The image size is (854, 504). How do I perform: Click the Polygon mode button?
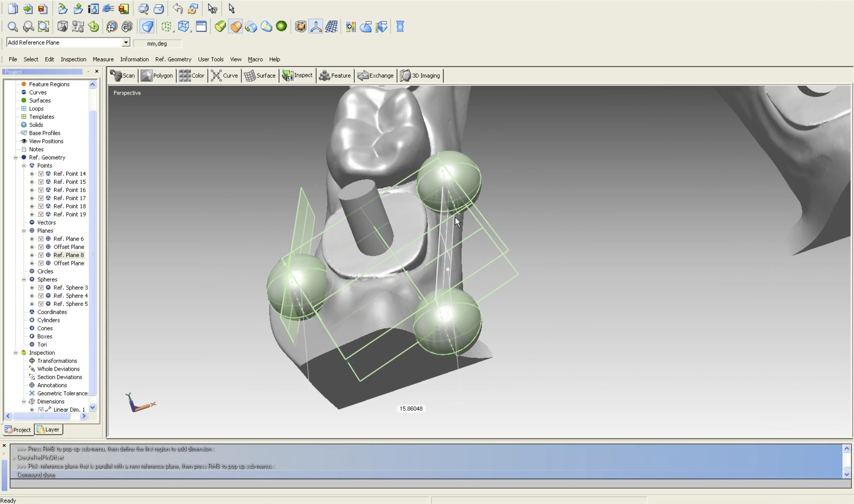click(157, 75)
